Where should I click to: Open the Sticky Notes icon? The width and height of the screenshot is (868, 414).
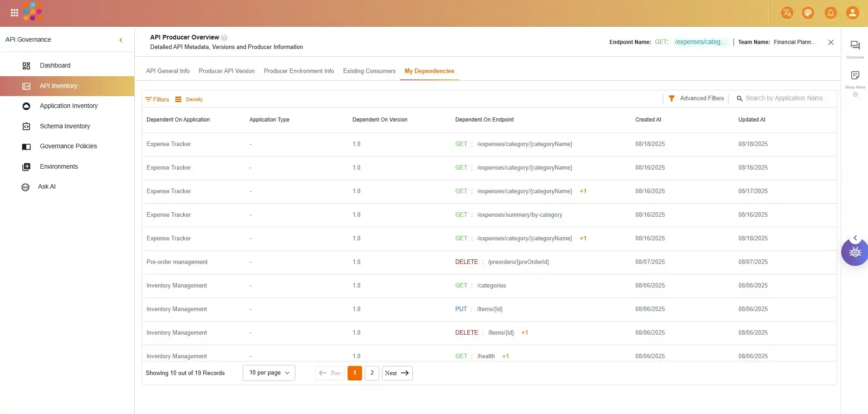pos(855,76)
